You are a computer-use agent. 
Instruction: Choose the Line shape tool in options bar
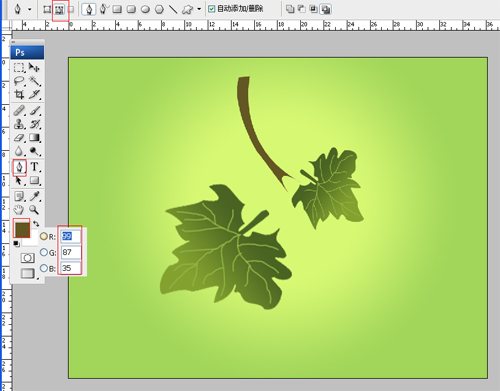[x=173, y=9]
